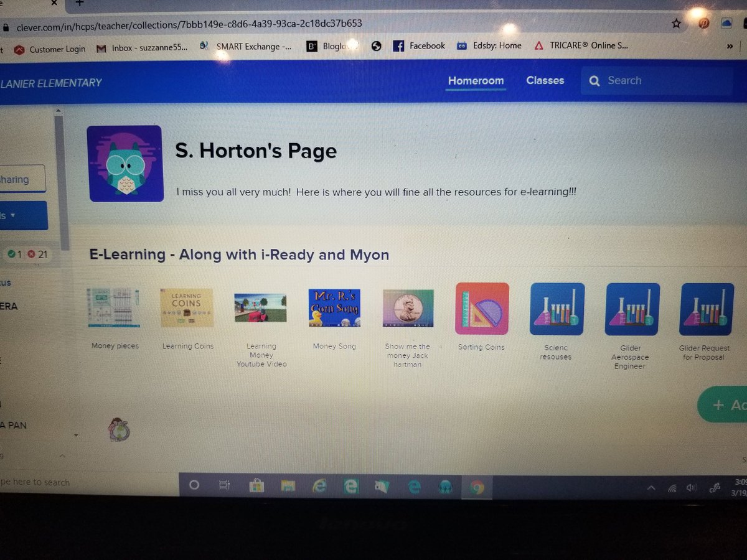The image size is (747, 560).
Task: Switch to the Classes tab
Action: pos(545,80)
